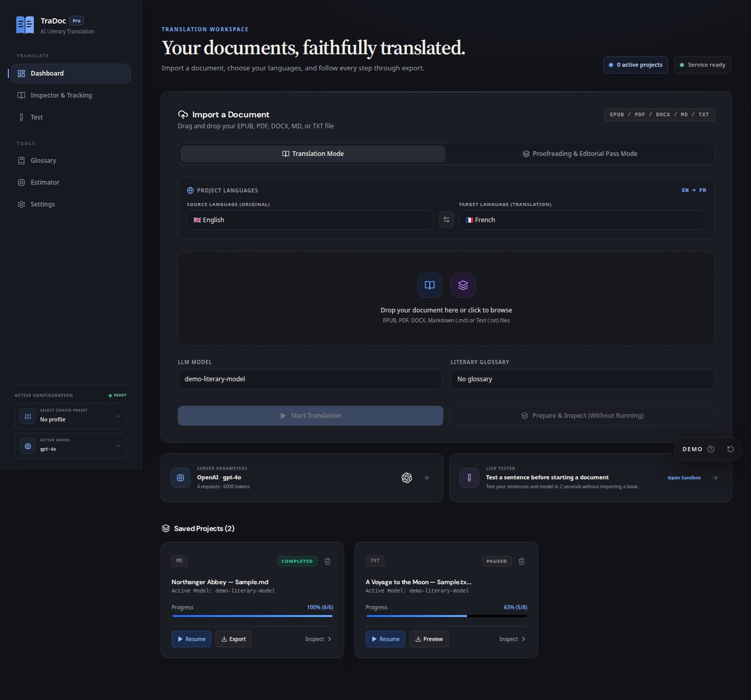Preview the Voyage to the Moon project

(x=429, y=639)
